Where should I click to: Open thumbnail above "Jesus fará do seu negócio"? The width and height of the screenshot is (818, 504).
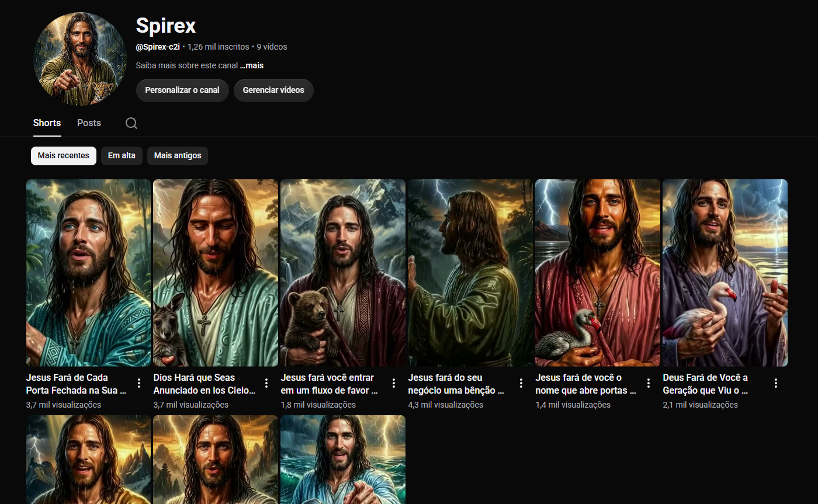470,273
